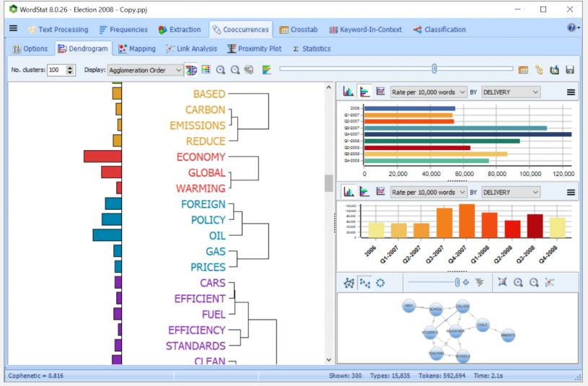Click the dendrogram vertical scrollbar thumb
Screen dimensions: 588x386
[x=329, y=183]
